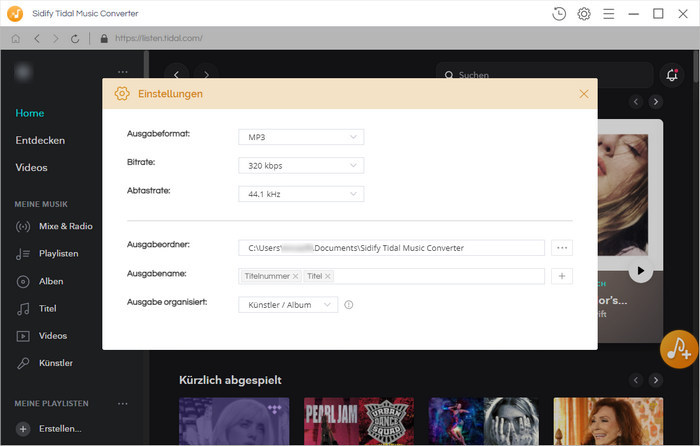The width and height of the screenshot is (700, 446).
Task: Click Mixe & Radio link
Action: click(x=66, y=226)
